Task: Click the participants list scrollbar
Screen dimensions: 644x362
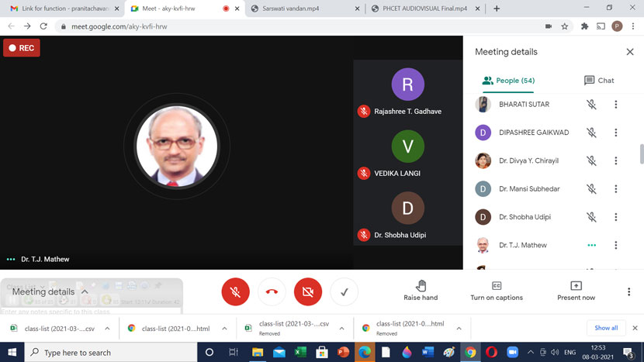Action: 641,153
